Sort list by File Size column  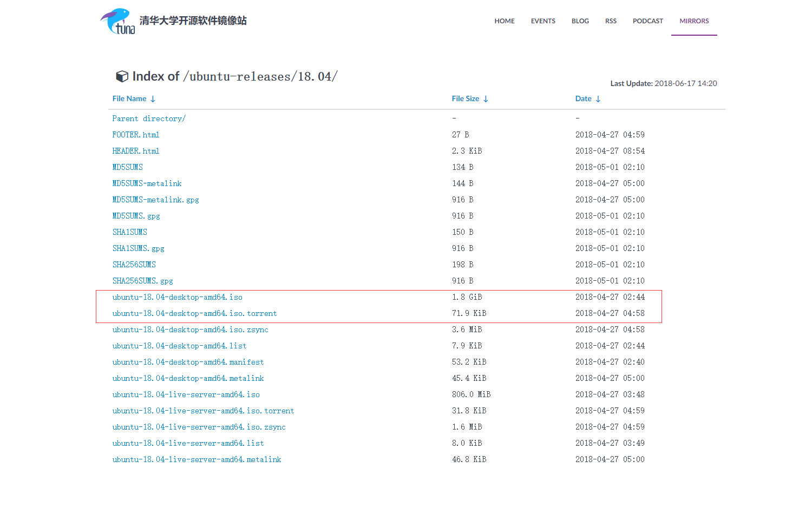(470, 98)
